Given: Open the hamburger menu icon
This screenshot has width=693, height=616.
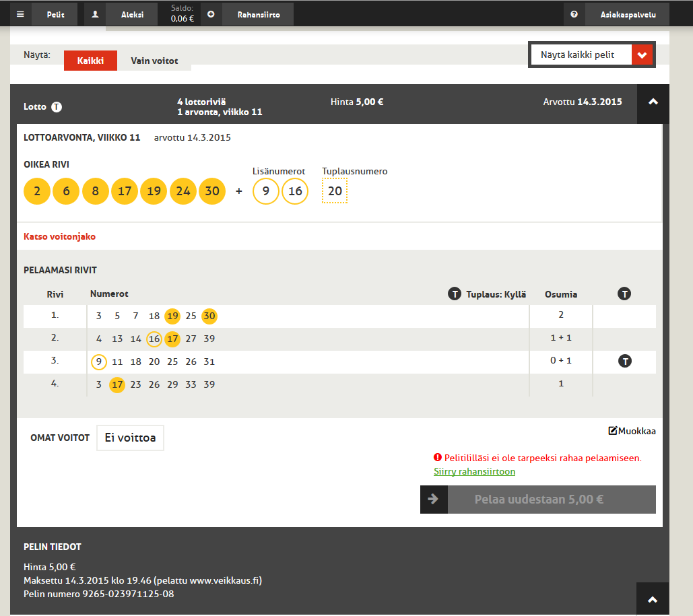Looking at the screenshot, I should tap(20, 14).
